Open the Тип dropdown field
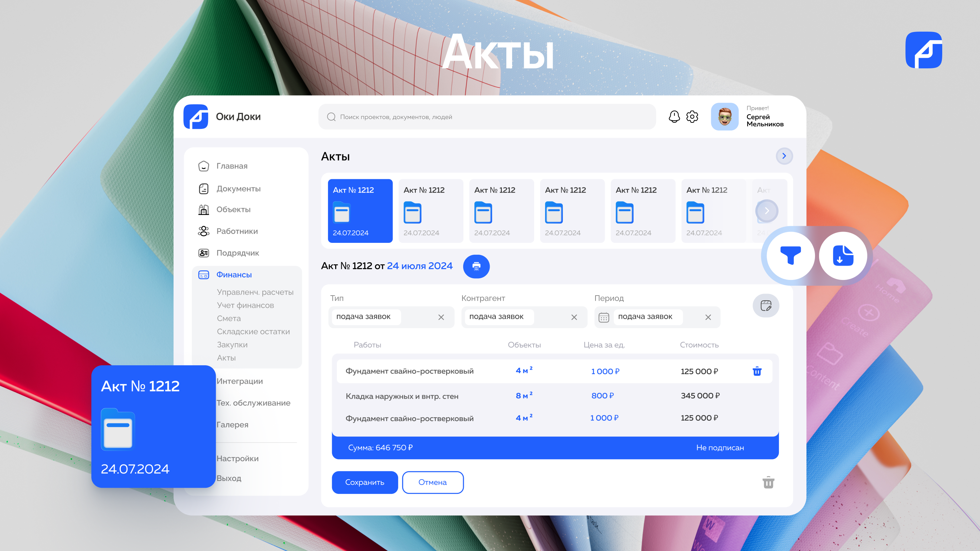 391,317
